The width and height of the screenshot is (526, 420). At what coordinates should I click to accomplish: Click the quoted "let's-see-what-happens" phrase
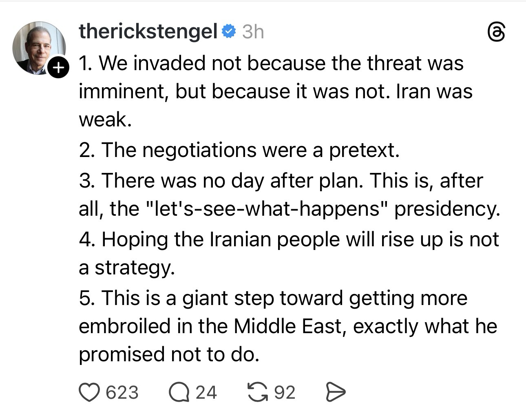[265, 209]
